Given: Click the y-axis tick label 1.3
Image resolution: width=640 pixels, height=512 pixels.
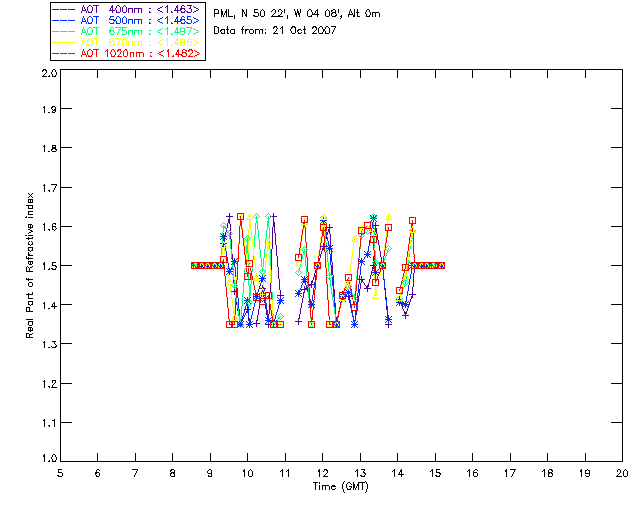Looking at the screenshot, I should click(x=49, y=344).
